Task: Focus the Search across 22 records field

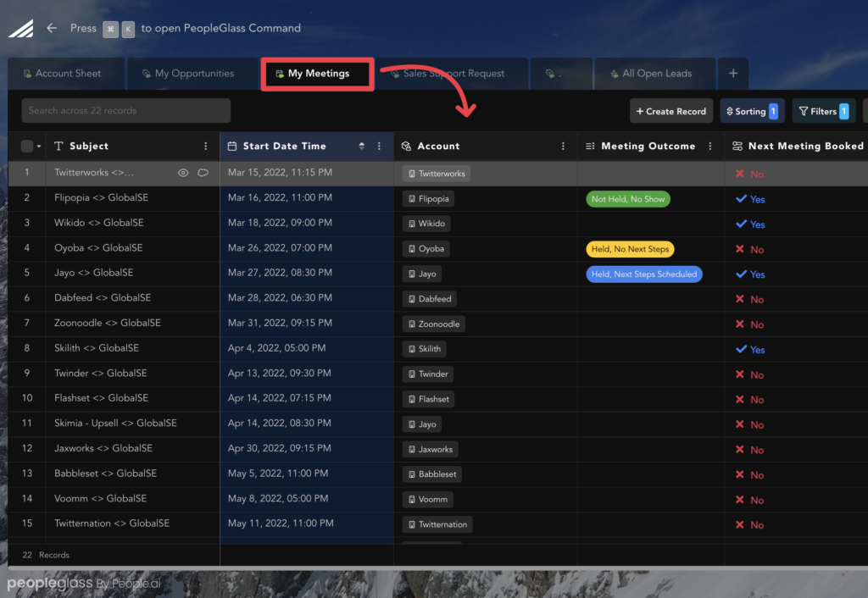Action: (126, 111)
